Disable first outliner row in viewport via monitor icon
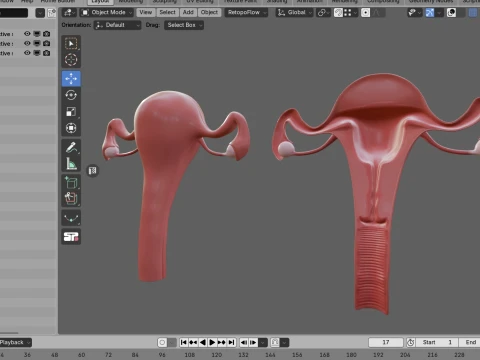The height and width of the screenshot is (360, 480). (37, 34)
